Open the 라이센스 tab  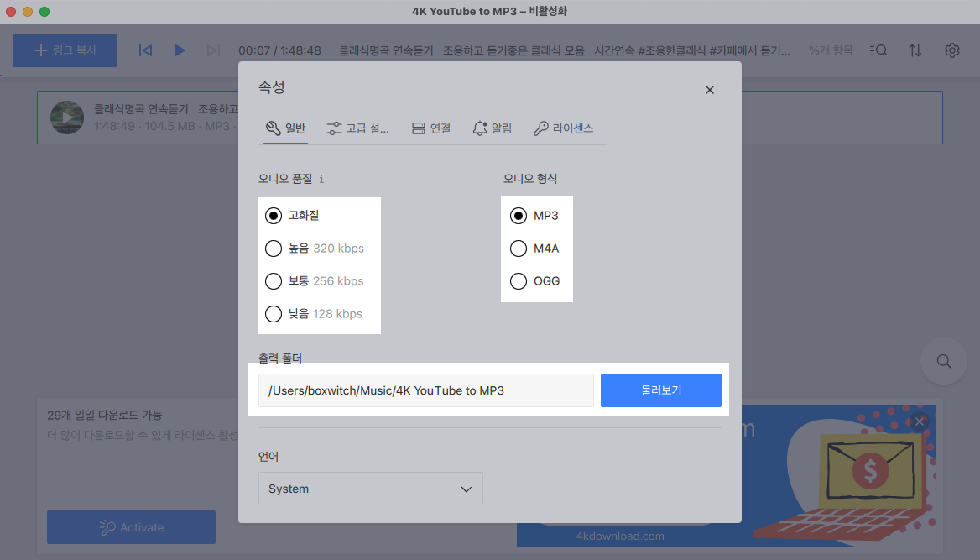(563, 128)
